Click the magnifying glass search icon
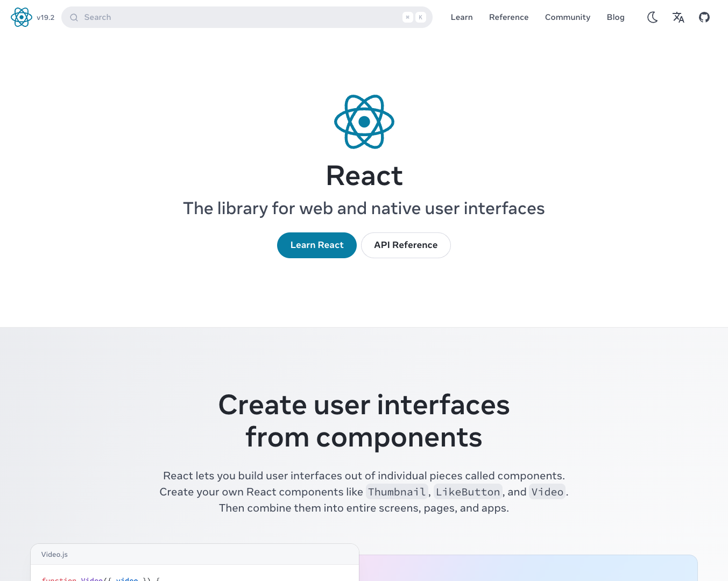The width and height of the screenshot is (728, 581). click(x=74, y=17)
